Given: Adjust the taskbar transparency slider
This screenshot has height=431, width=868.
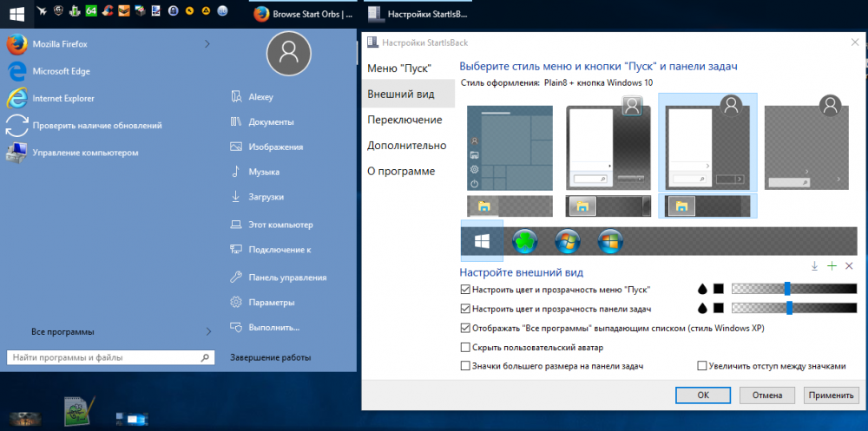Looking at the screenshot, I should pos(789,308).
